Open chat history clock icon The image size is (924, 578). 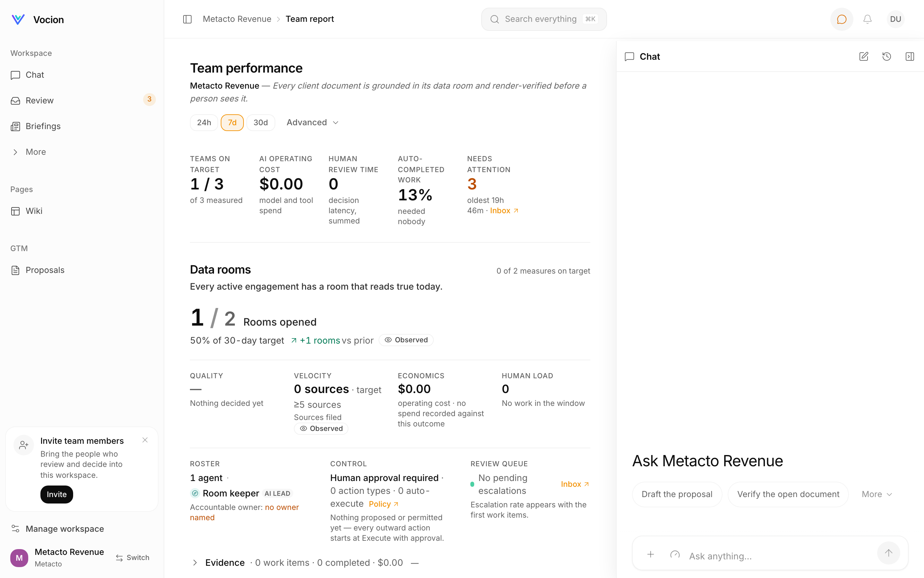point(886,57)
